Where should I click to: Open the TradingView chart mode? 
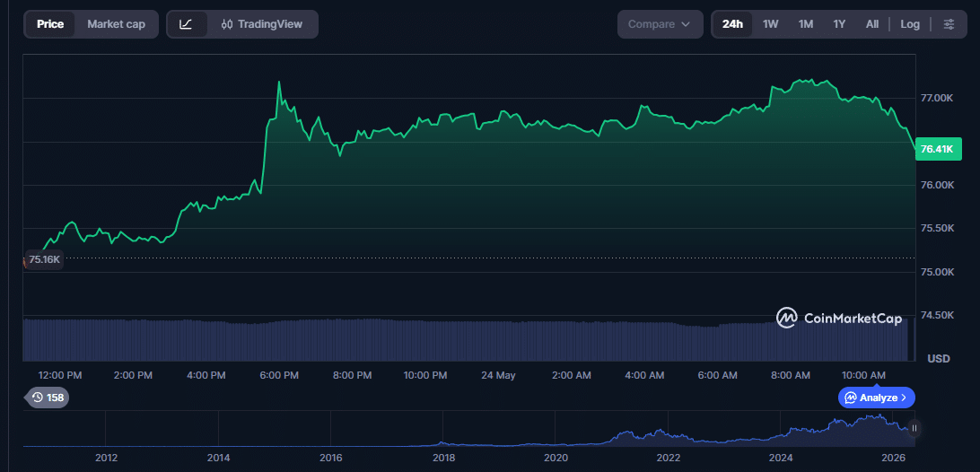262,24
